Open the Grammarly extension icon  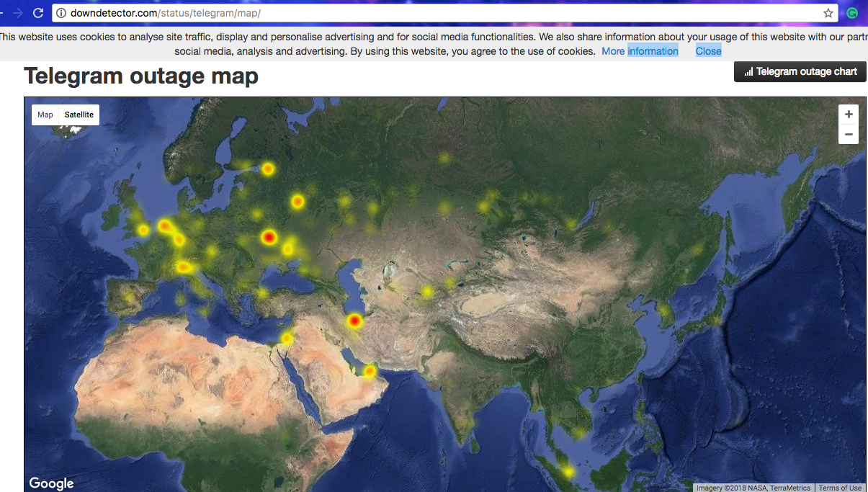852,13
